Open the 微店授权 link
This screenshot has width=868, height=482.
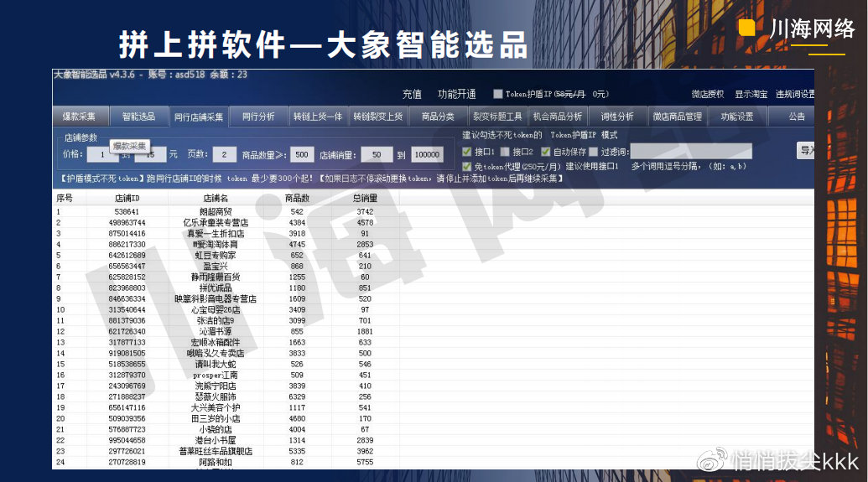tap(708, 94)
